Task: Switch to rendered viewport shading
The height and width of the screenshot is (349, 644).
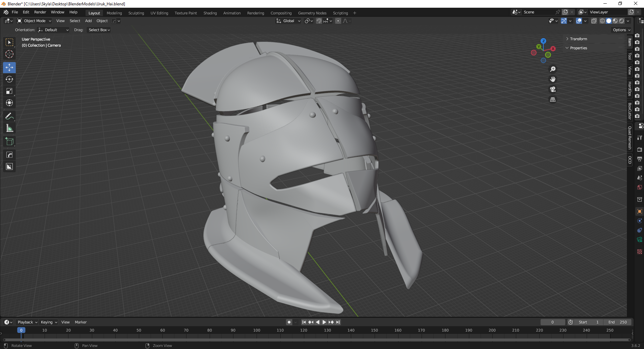Action: 622,21
